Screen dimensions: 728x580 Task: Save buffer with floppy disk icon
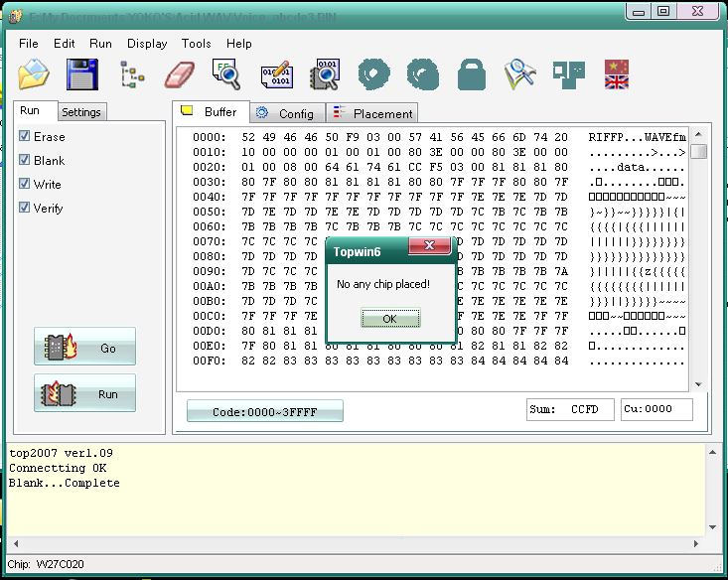click(x=82, y=74)
